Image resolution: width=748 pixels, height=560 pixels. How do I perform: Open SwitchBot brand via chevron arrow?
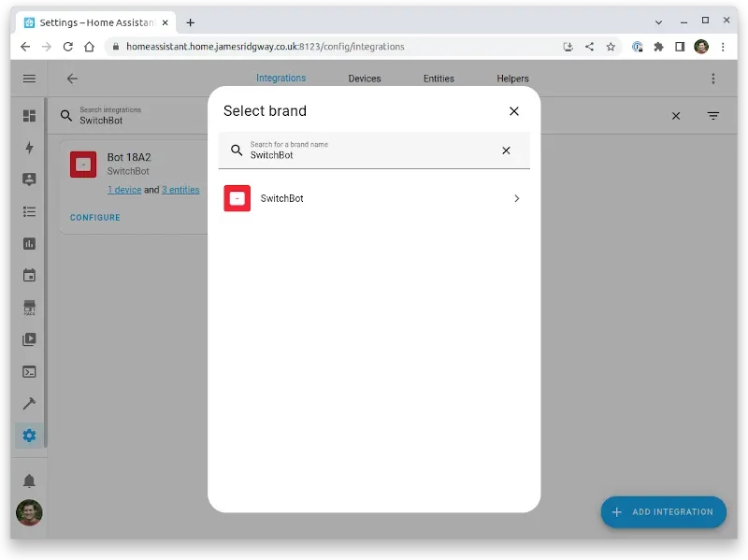tap(517, 198)
